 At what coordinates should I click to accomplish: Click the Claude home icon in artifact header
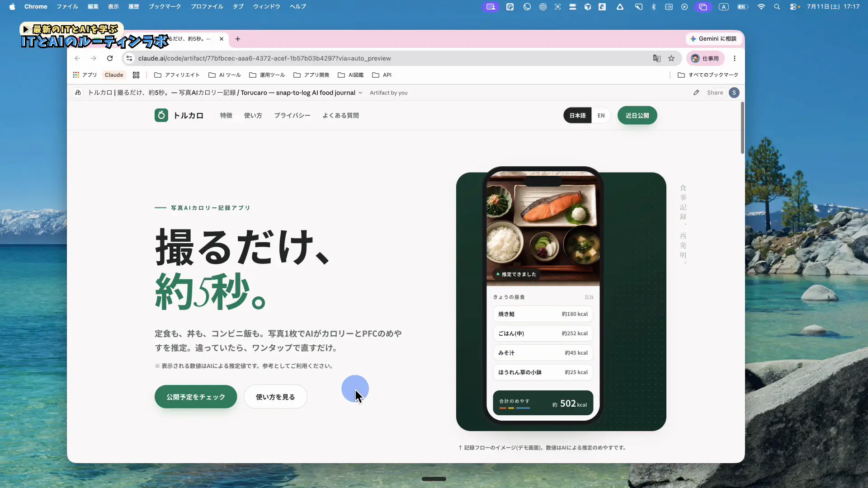78,93
